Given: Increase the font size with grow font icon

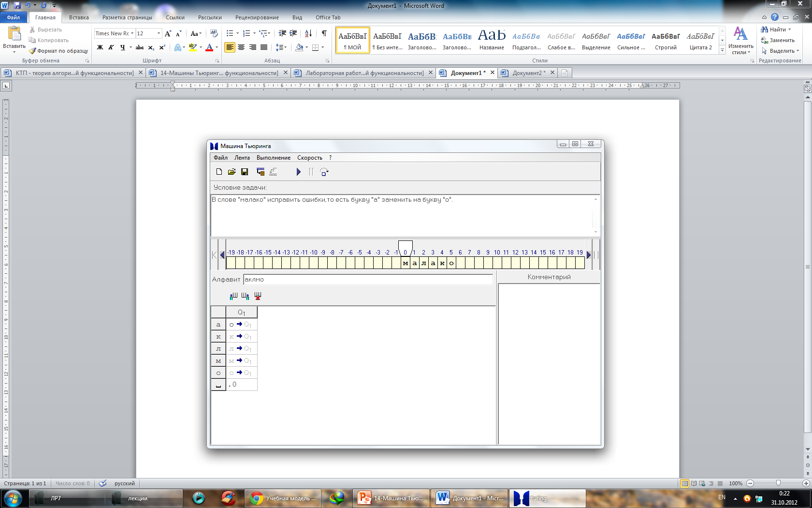Looking at the screenshot, I should pos(168,33).
